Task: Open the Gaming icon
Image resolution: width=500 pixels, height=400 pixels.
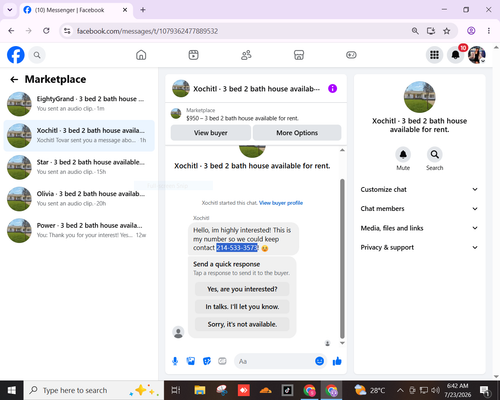Action: [351, 55]
